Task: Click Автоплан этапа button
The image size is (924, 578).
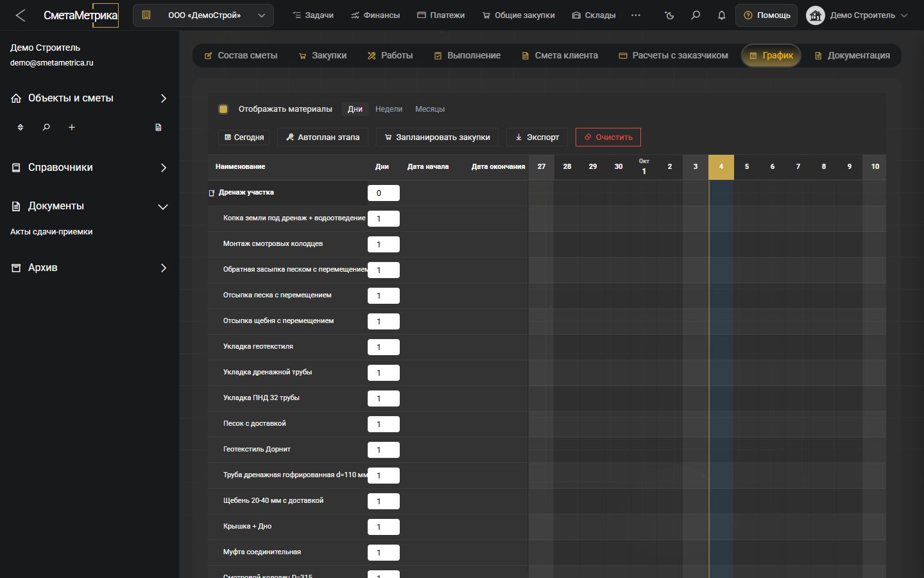Action: pyautogui.click(x=323, y=137)
